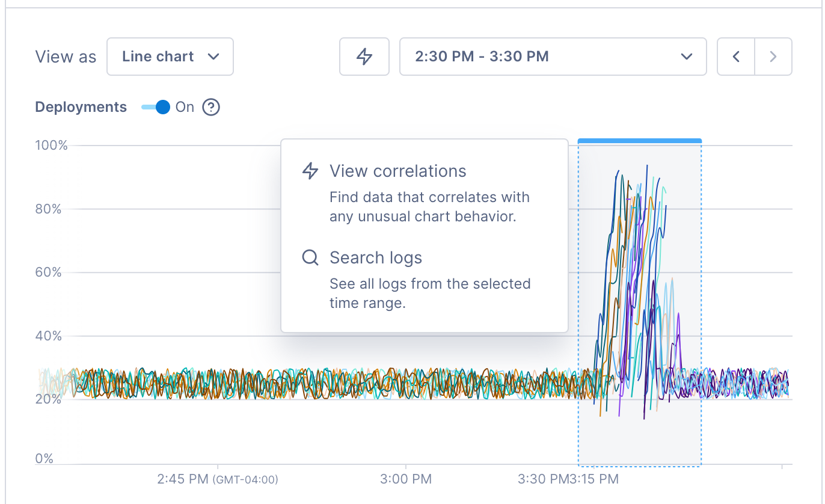
Task: Advance the time range with the right chevron
Action: pyautogui.click(x=773, y=56)
